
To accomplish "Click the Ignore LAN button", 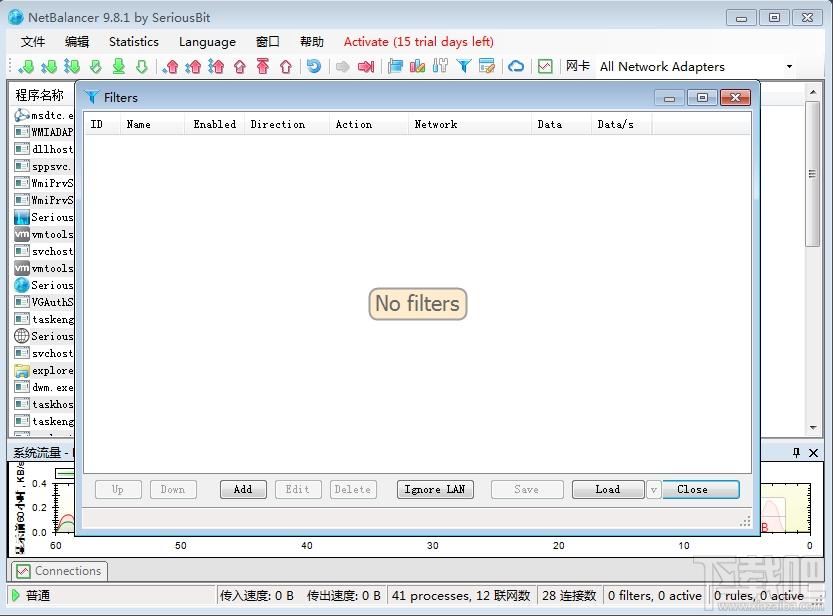I will pos(435,490).
